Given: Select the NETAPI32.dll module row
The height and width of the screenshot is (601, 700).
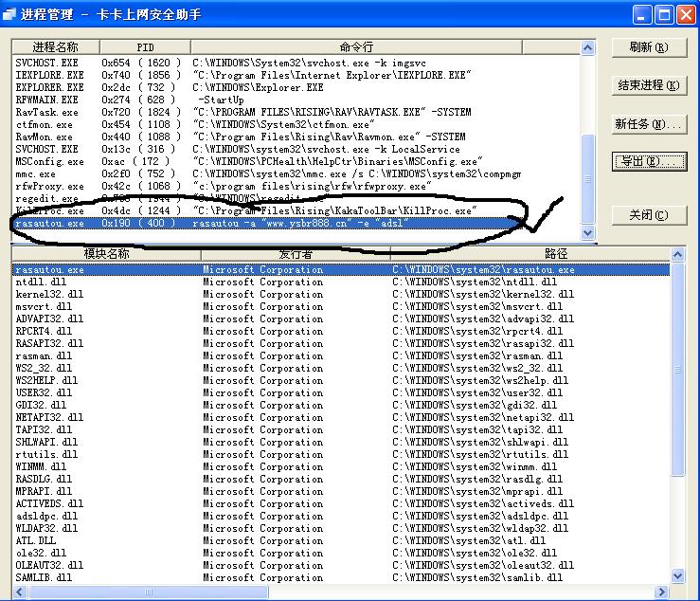Looking at the screenshot, I should 341,417.
